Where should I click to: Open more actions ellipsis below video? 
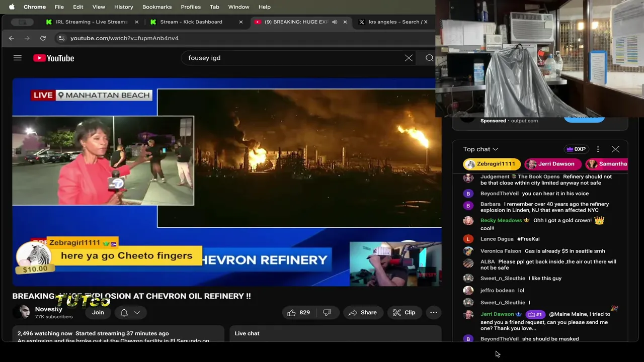(433, 313)
